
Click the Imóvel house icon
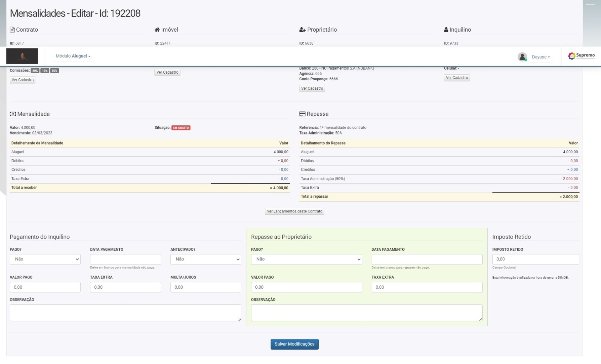(157, 30)
